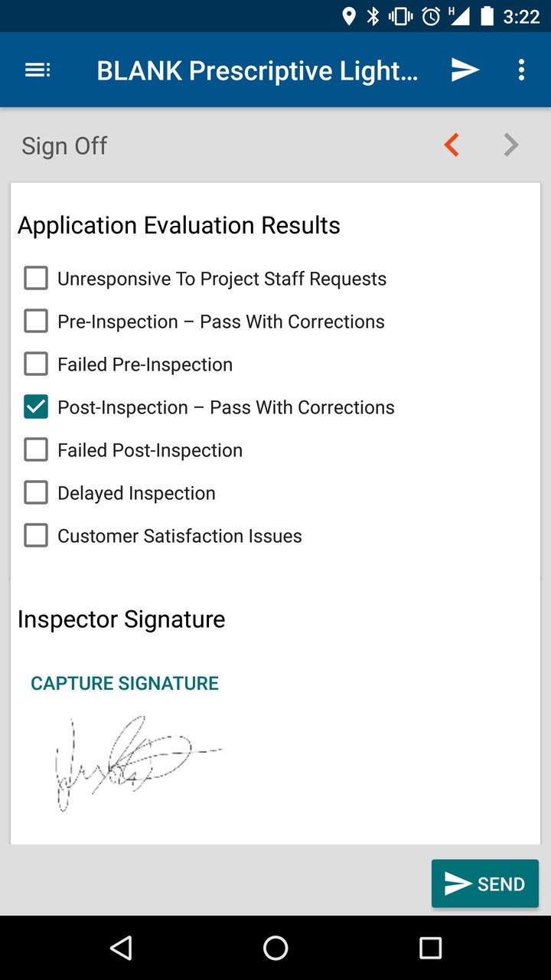Tap the send paper plane icon in toolbar
The image size is (551, 980).
click(465, 70)
